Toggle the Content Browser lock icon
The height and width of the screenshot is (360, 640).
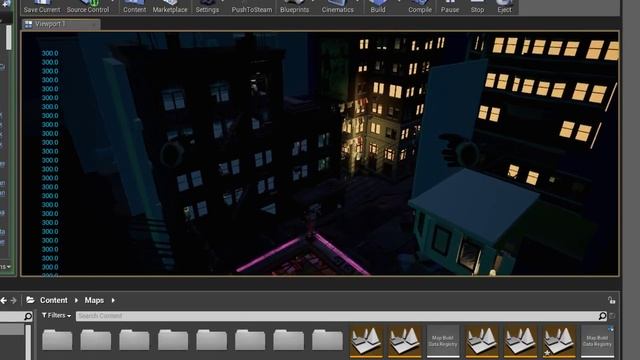tap(611, 300)
